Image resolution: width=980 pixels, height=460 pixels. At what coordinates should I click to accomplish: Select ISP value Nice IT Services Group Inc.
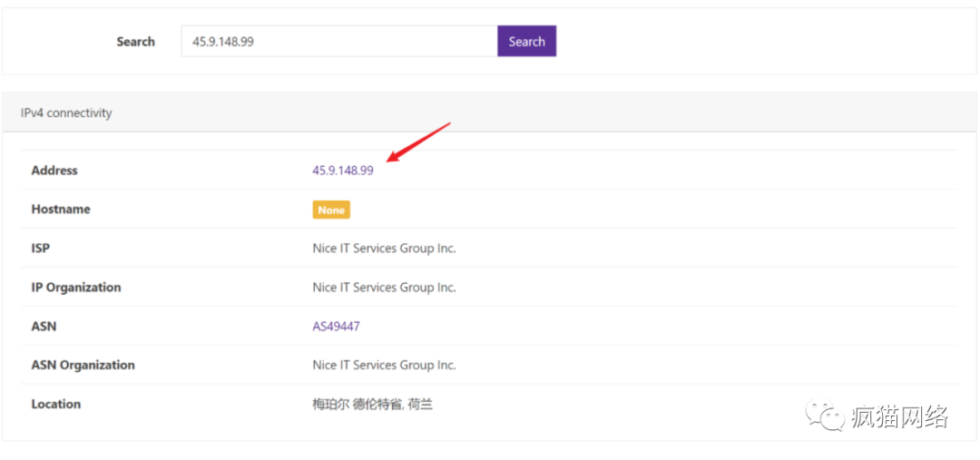point(385,248)
